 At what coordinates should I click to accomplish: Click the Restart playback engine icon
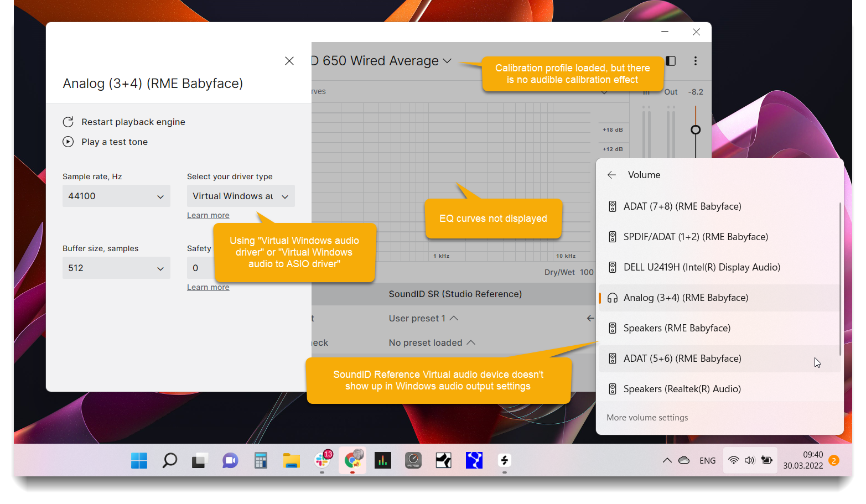click(68, 122)
